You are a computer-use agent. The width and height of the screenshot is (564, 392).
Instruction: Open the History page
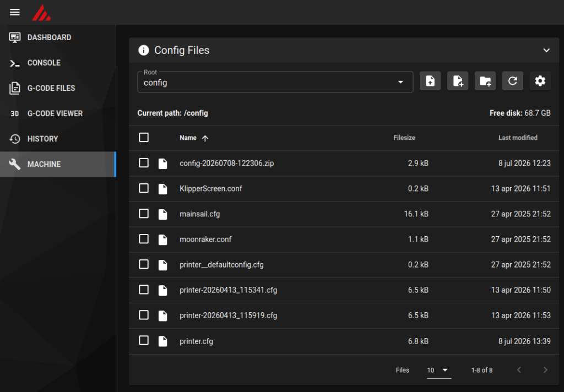[58, 139]
